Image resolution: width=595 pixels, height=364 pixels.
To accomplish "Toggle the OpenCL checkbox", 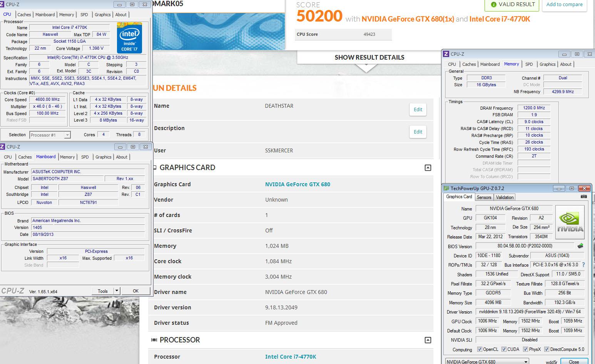I will point(480,349).
